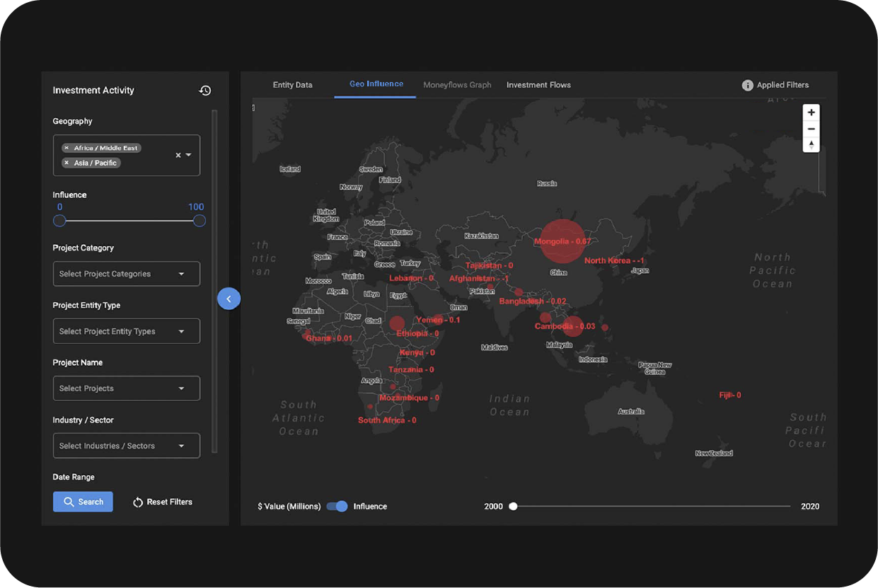878x588 pixels.
Task: Switch the map toggle from Influence to $ Value
Action: 337,507
